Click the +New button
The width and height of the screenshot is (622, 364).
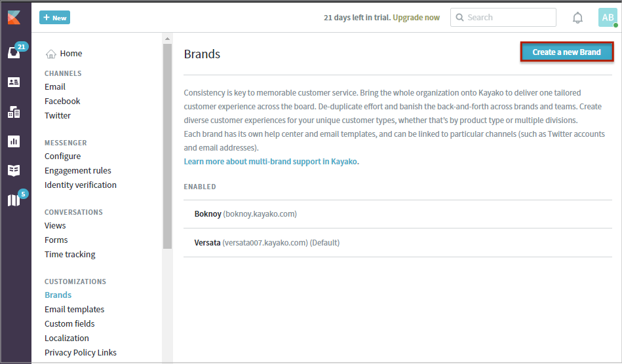point(54,18)
